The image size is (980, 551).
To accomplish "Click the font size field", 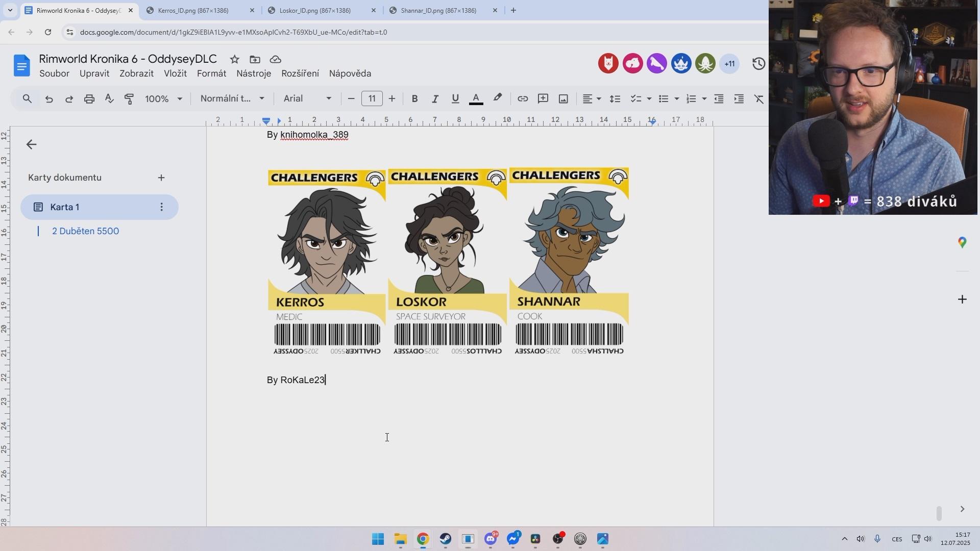I will click(372, 99).
